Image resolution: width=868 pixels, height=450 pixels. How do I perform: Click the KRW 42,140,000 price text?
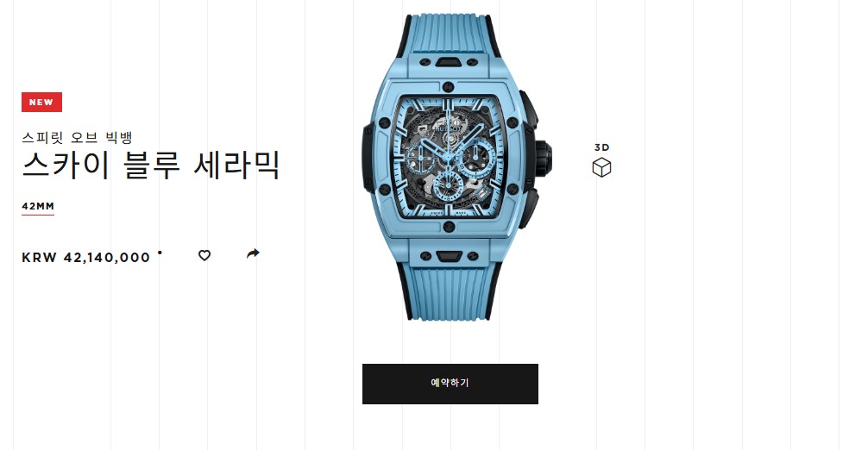(85, 258)
